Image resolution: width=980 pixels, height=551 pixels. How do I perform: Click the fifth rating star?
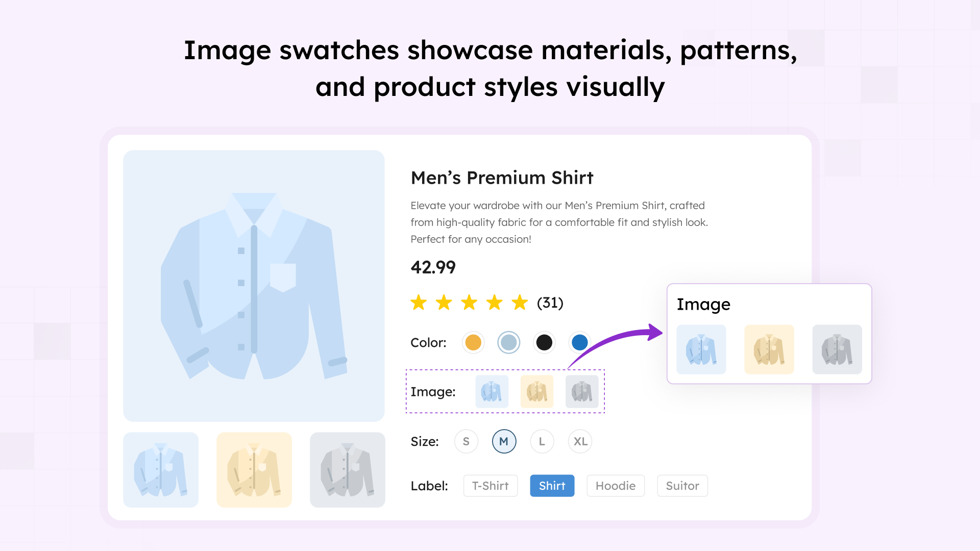[520, 303]
